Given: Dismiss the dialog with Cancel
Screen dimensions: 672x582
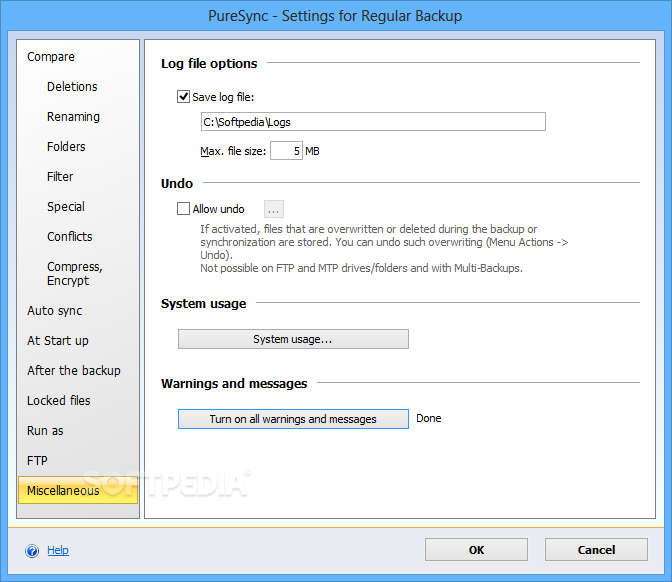Looking at the screenshot, I should coord(596,550).
